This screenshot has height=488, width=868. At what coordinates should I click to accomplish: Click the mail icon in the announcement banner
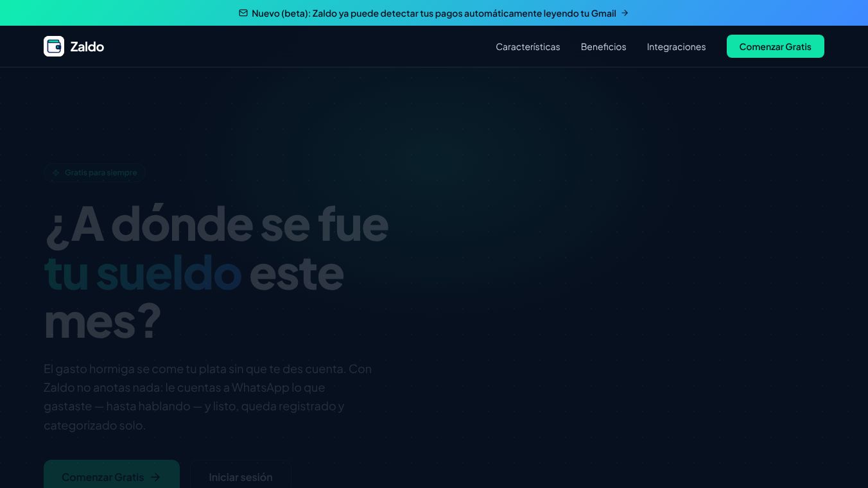[x=243, y=13]
